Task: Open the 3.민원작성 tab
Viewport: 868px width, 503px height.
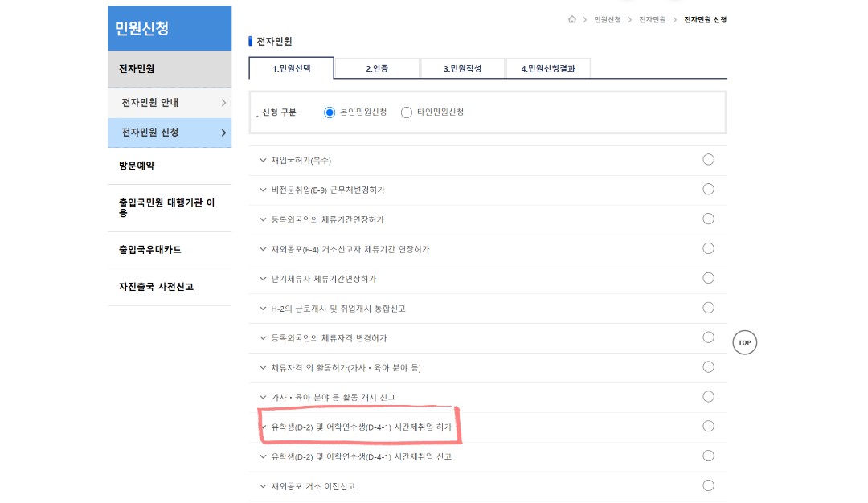Action: pos(462,68)
